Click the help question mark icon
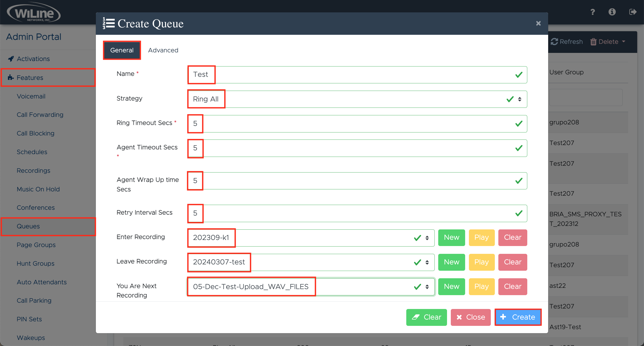Image resolution: width=644 pixels, height=346 pixels. pos(593,12)
